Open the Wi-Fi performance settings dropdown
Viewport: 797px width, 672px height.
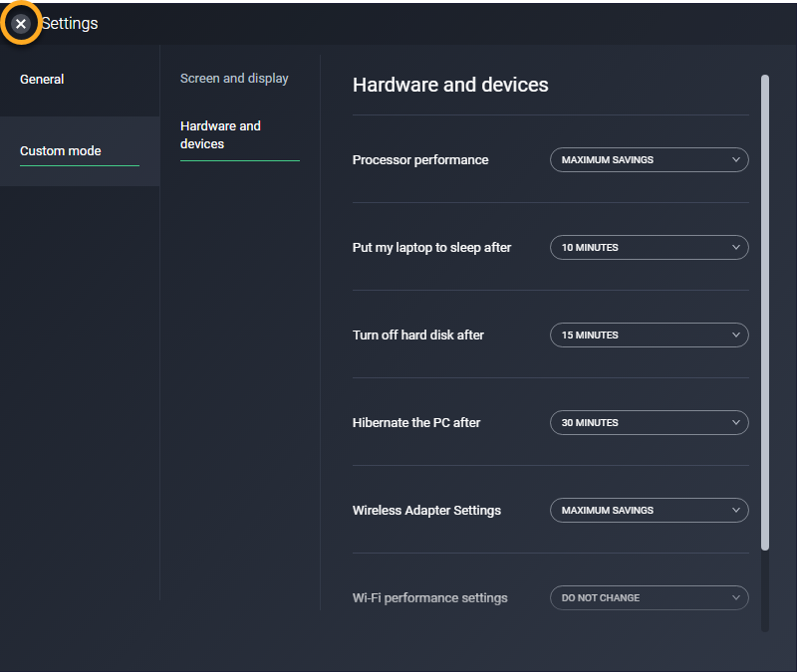point(649,598)
